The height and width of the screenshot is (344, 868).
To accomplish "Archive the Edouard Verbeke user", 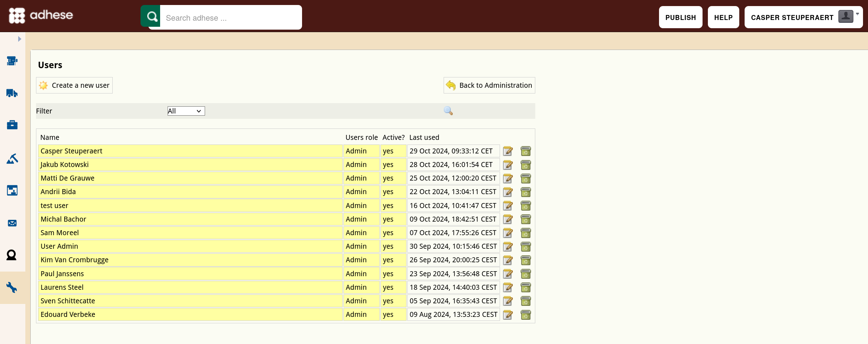I will point(526,315).
